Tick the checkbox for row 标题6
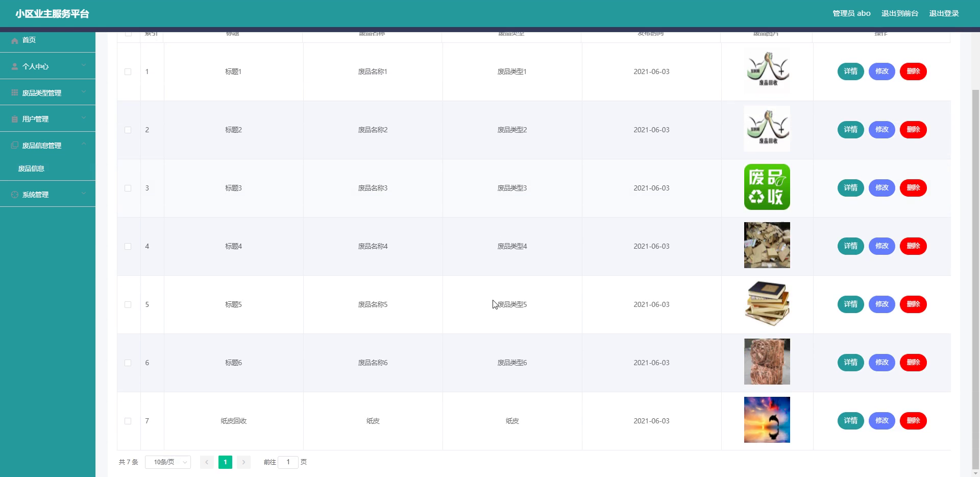980x477 pixels. (128, 363)
